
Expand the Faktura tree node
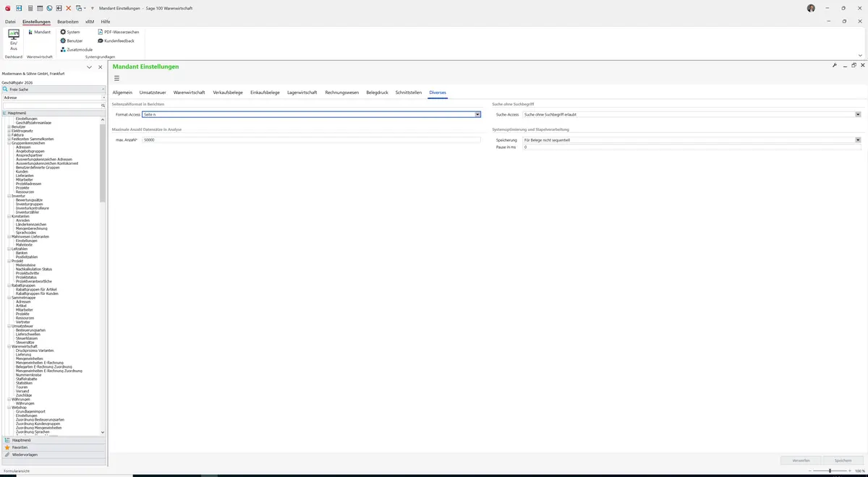click(9, 135)
